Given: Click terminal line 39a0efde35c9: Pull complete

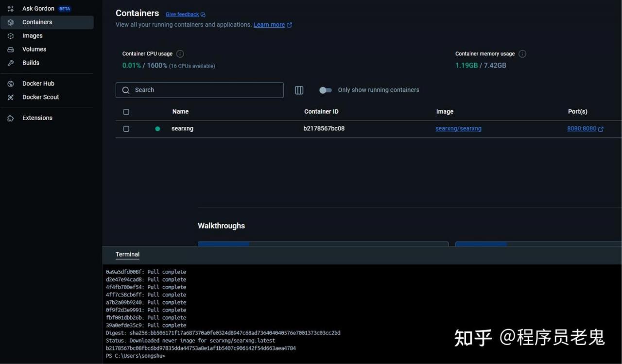Looking at the screenshot, I should [x=146, y=326].
